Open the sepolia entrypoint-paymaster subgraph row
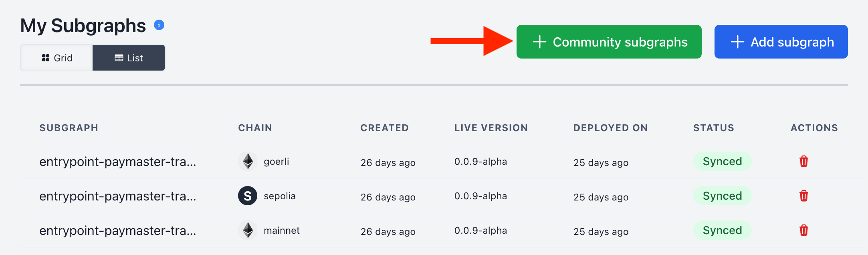Image resolution: width=868 pixels, height=255 pixels. click(117, 196)
